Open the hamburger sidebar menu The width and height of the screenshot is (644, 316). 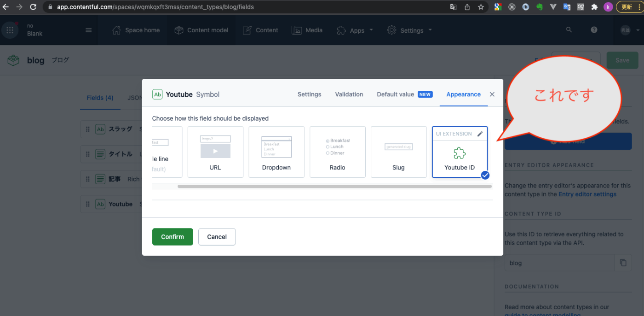pos(89,30)
